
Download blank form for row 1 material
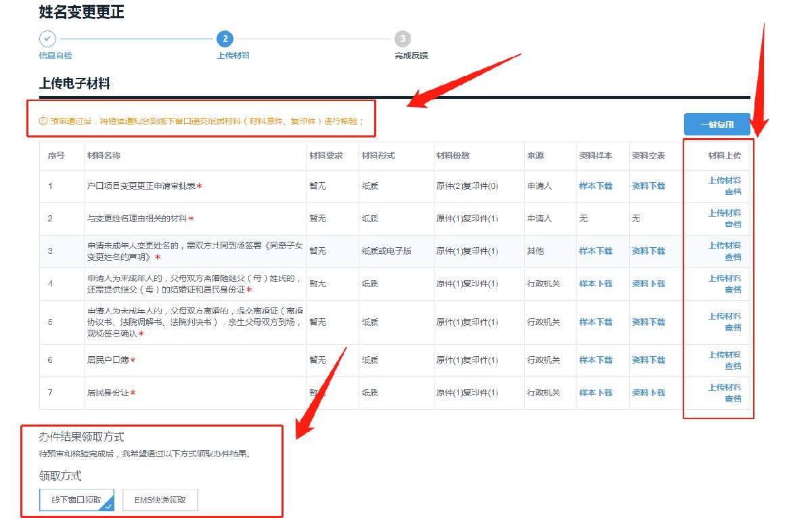coord(648,186)
